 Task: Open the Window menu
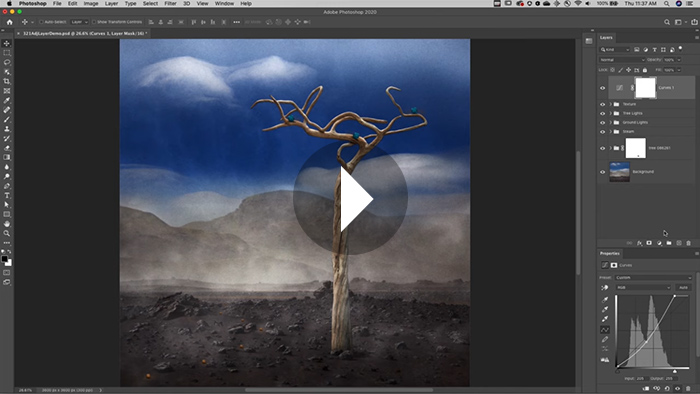click(x=224, y=4)
